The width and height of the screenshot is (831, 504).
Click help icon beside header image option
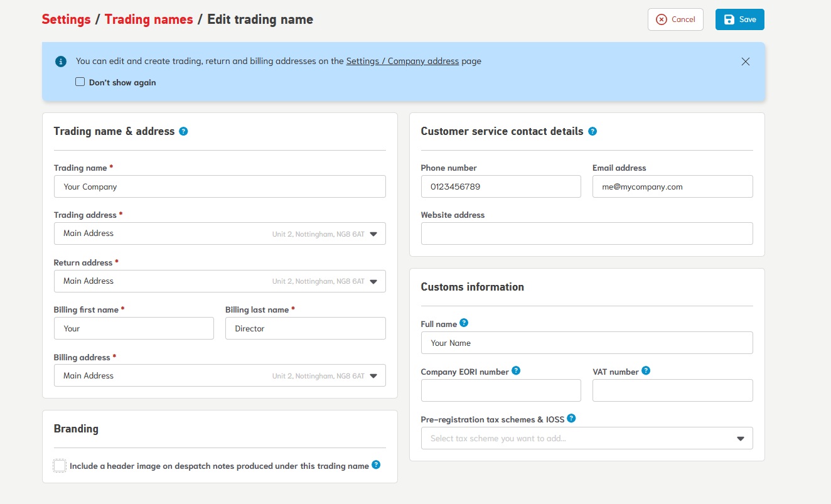tap(376, 464)
